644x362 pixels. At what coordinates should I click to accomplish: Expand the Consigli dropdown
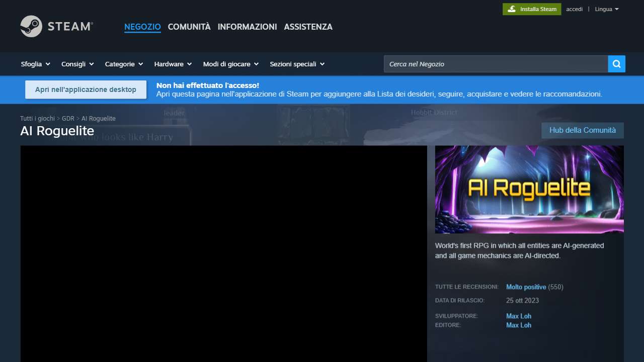[x=77, y=64]
